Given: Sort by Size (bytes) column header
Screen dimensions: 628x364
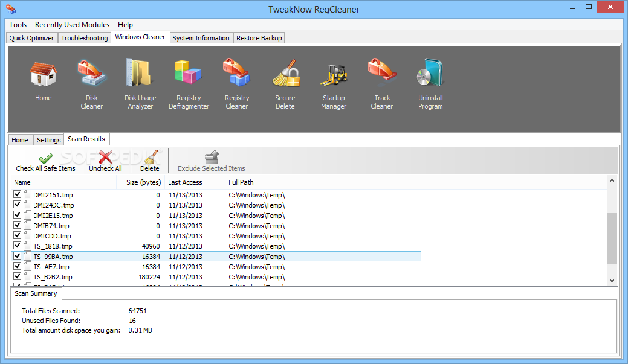Looking at the screenshot, I should 141,182.
